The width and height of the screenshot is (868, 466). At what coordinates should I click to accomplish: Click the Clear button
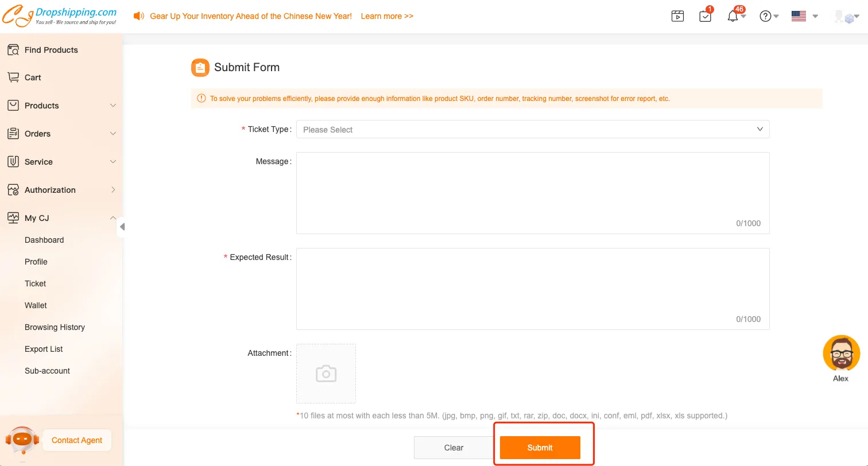tap(454, 448)
